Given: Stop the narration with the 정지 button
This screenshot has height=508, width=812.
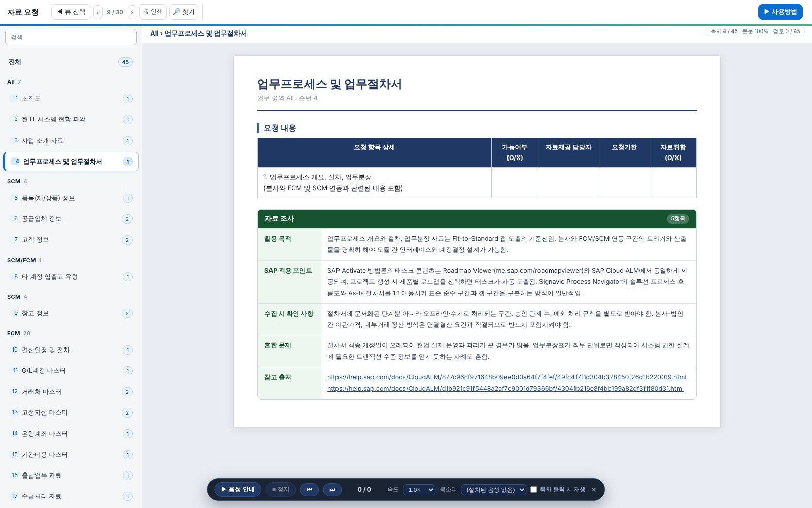Looking at the screenshot, I should 281,489.
